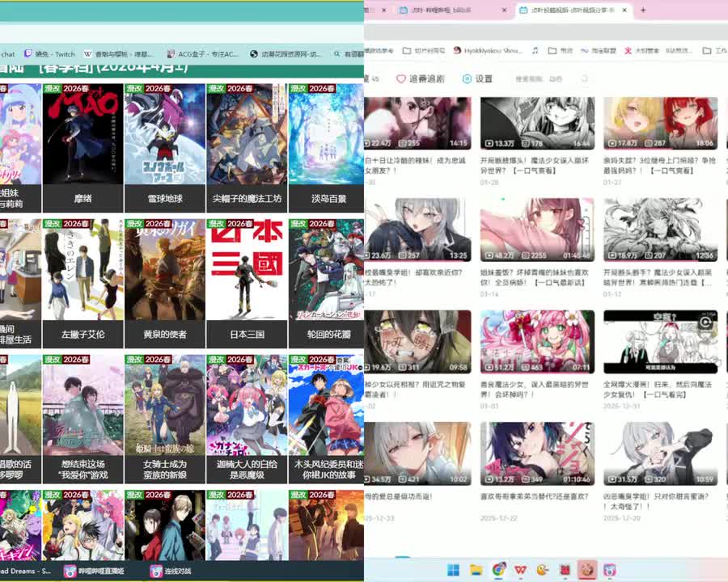Open the 轮回的花瓣 anime card
The height and width of the screenshot is (582, 728).
327,284
